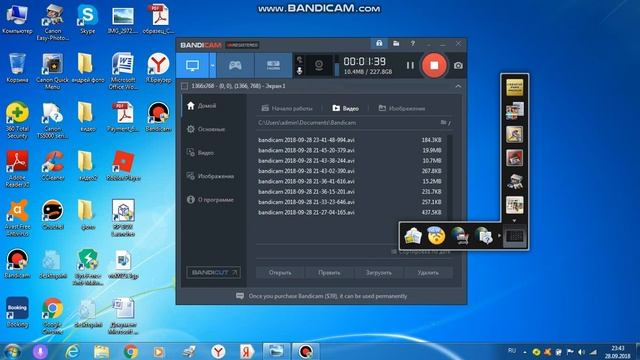Select file bandicam 2018-09-28 21-27-04-165.avi
Screen dimensions: 640x360
[350, 212]
